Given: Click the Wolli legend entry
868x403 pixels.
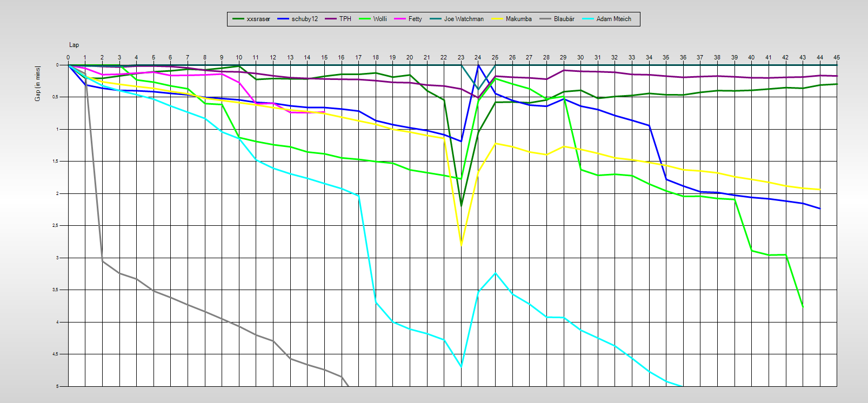Looking at the screenshot, I should 373,19.
